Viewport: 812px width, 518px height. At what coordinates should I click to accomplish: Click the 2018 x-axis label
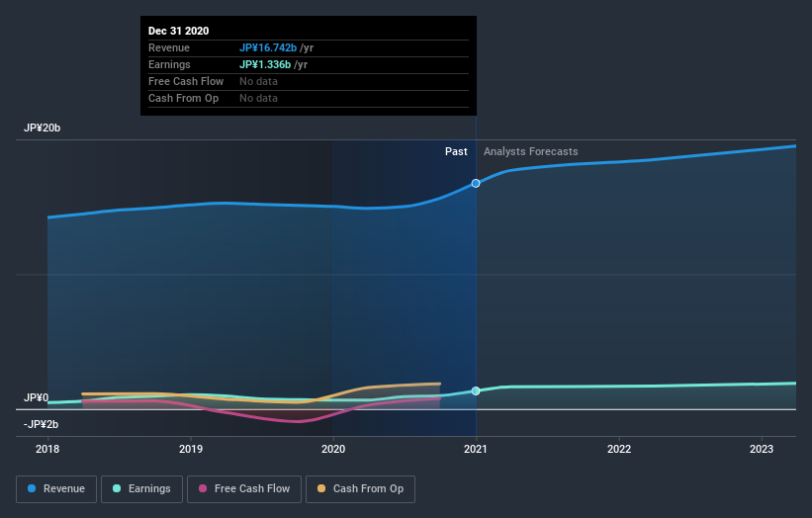47,449
